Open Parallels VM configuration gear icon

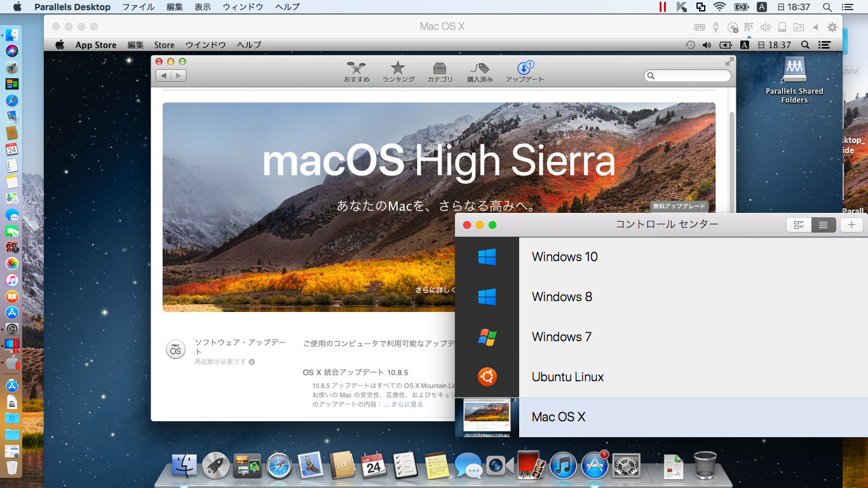click(x=832, y=27)
